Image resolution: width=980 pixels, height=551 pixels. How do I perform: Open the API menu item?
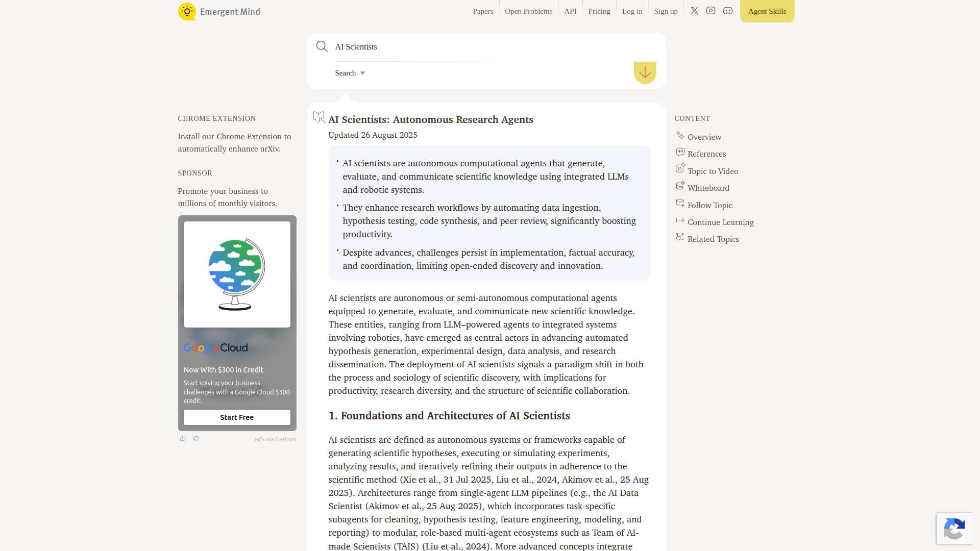point(570,11)
